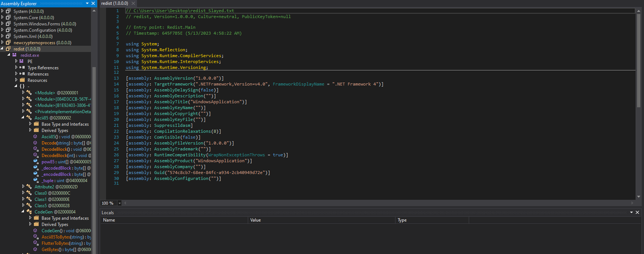The image size is (644, 254).
Task: Expand the Class1 class node
Action: (x=23, y=199)
